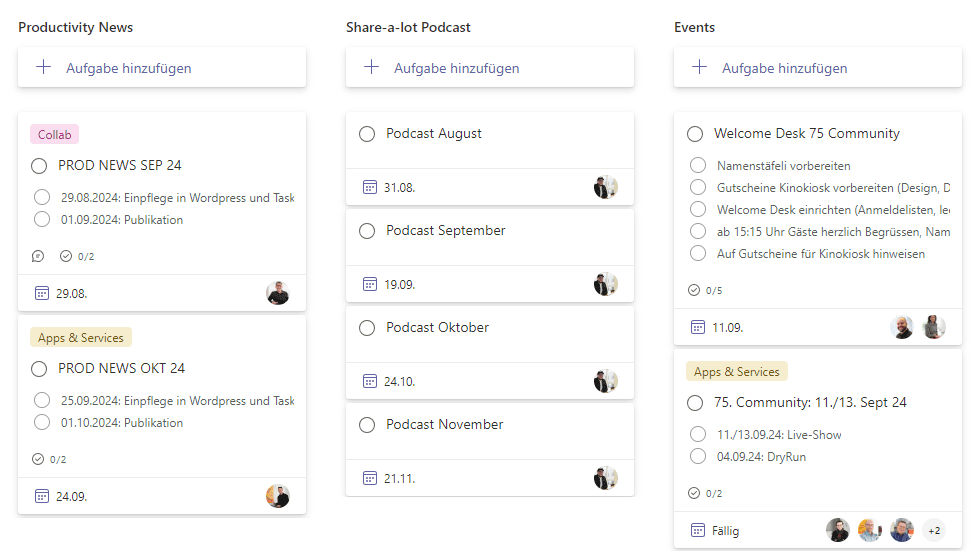
Task: Click assignee avatar on Podcast November card
Action: tap(605, 478)
